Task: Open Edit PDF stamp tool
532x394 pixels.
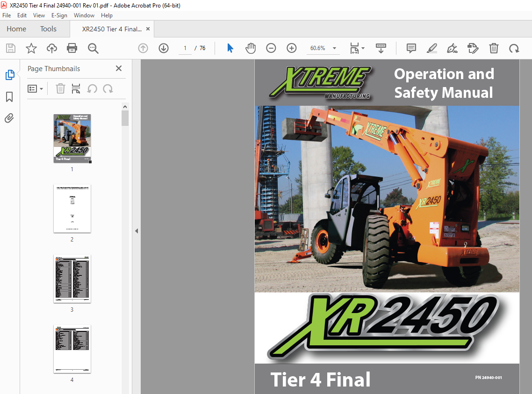Action: point(473,48)
